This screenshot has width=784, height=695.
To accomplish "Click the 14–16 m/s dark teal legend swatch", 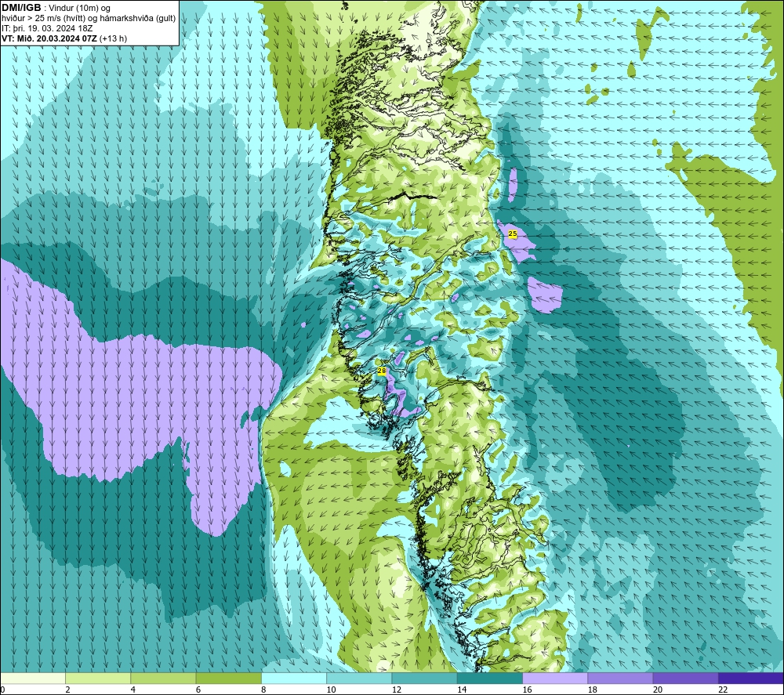I will [490, 678].
